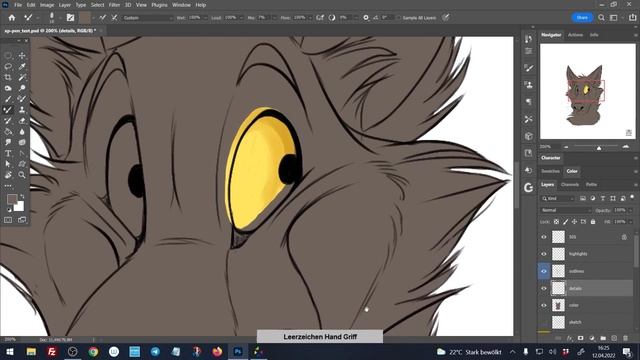Select the Crop tool
The width and height of the screenshot is (640, 360).
click(x=8, y=77)
